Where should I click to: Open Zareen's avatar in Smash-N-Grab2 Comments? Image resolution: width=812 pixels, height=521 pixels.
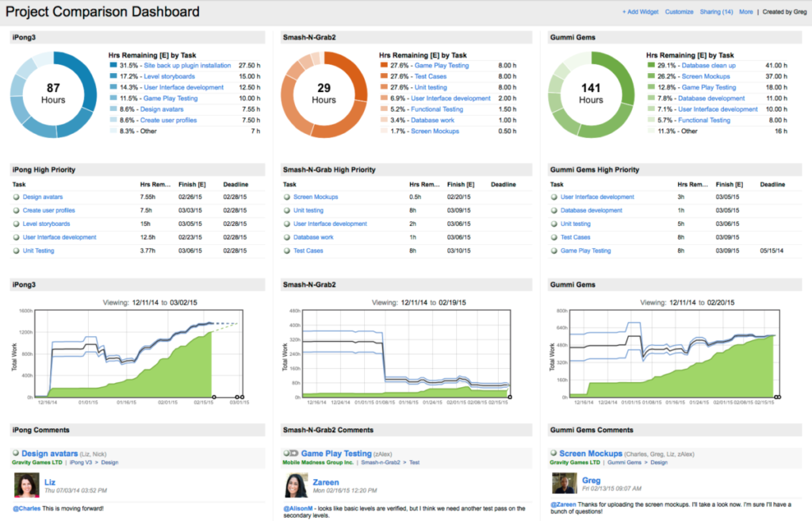click(296, 486)
